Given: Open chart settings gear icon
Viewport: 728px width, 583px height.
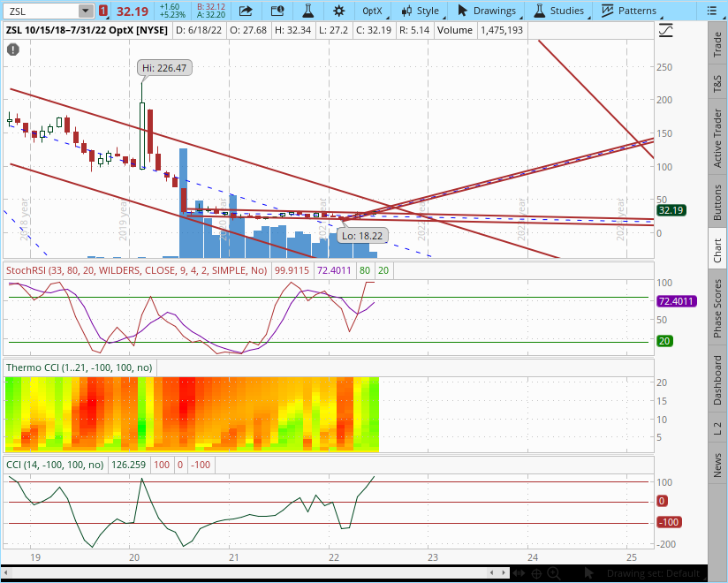Looking at the screenshot, I should (339, 11).
